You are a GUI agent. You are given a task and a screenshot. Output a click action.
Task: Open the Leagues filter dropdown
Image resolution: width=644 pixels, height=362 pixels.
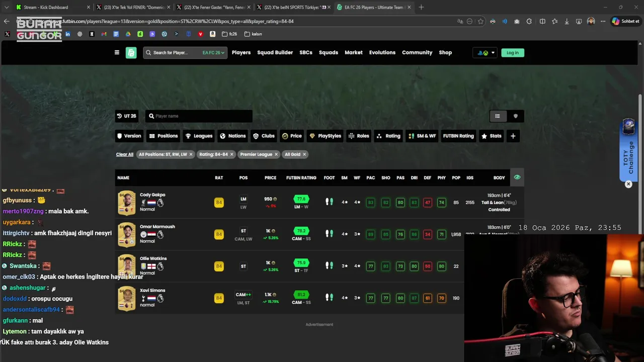click(199, 136)
